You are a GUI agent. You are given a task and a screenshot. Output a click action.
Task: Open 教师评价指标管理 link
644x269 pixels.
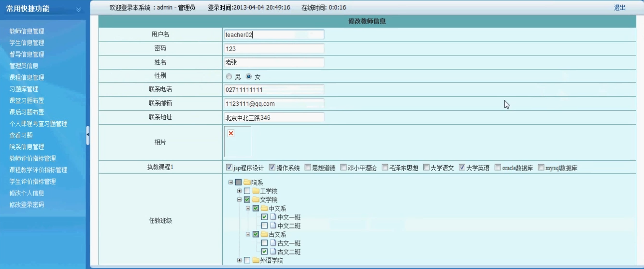(x=32, y=159)
